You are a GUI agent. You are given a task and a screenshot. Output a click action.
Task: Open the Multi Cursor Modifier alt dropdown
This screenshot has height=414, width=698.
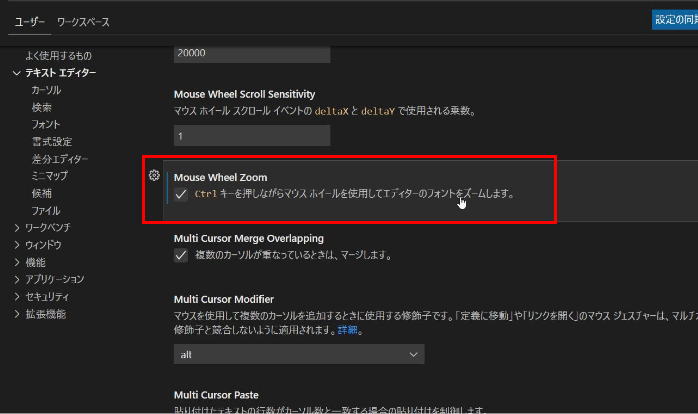click(x=299, y=354)
